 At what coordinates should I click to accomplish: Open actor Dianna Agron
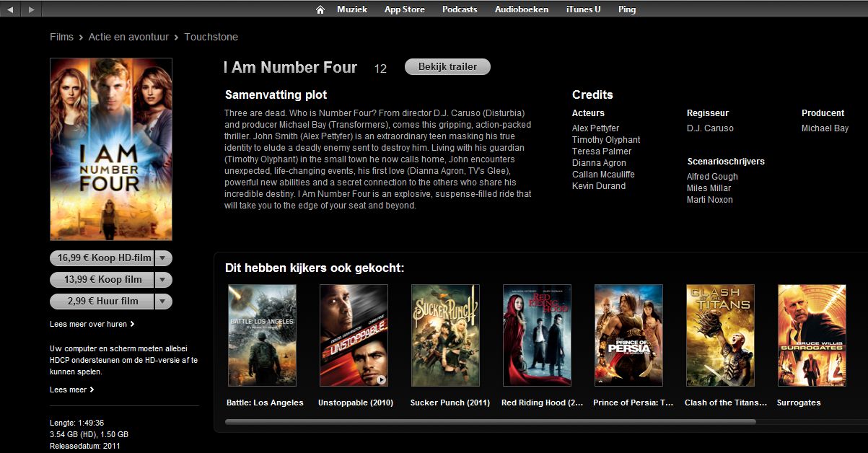tap(599, 163)
